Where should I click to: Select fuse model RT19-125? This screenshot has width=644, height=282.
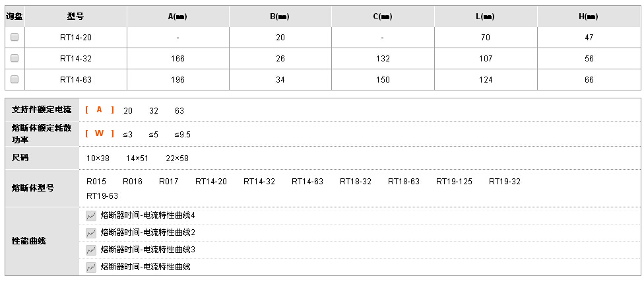click(x=454, y=181)
